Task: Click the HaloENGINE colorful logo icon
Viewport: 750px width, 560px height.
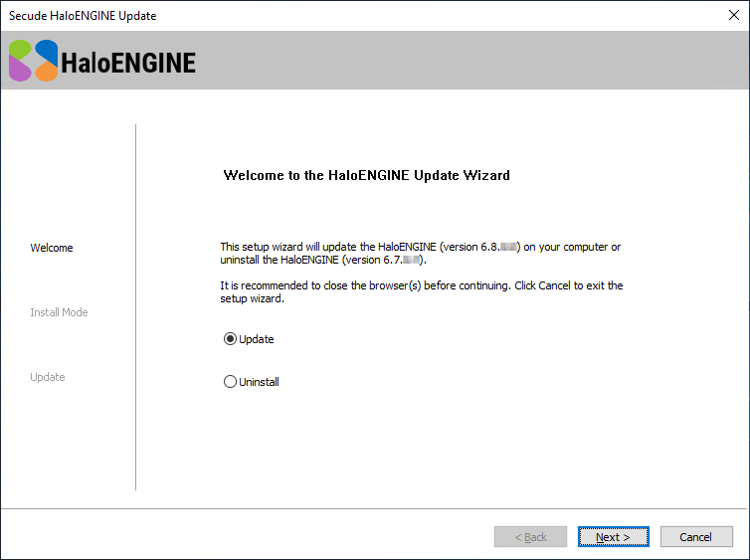Action: coord(34,61)
